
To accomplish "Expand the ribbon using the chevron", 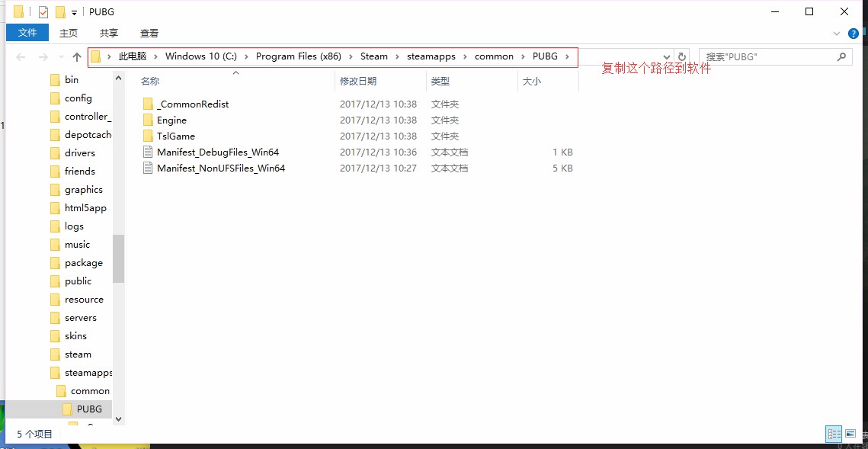I will coord(837,34).
